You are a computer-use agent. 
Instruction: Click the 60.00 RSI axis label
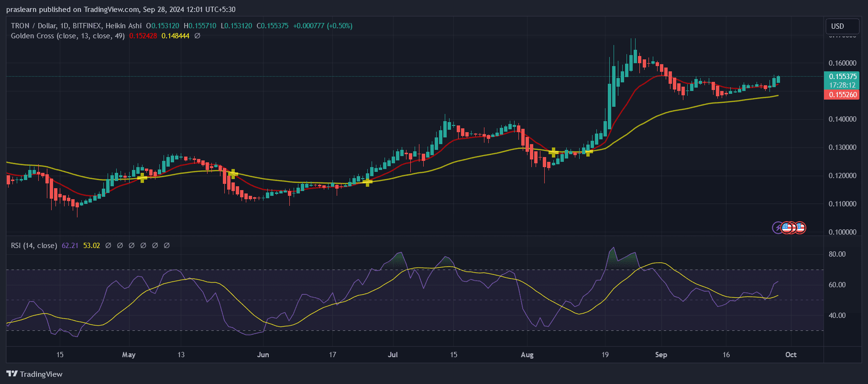pyautogui.click(x=837, y=285)
